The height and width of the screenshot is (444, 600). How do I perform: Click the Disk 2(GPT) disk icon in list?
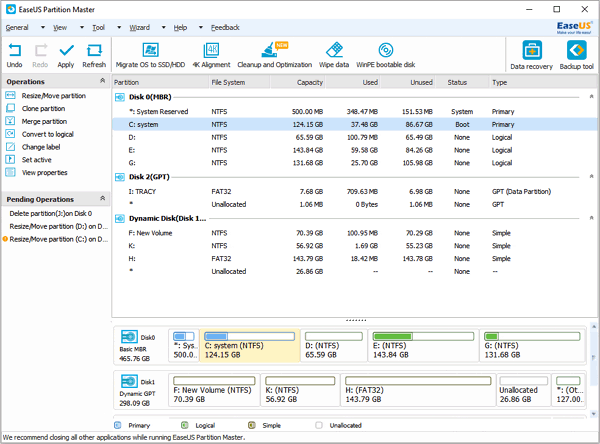point(120,177)
